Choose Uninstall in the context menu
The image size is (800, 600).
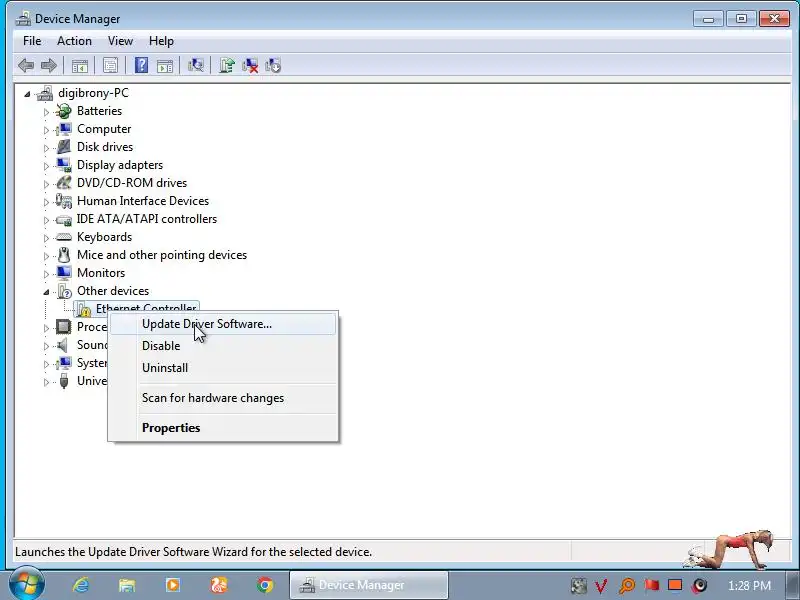pos(223,368)
